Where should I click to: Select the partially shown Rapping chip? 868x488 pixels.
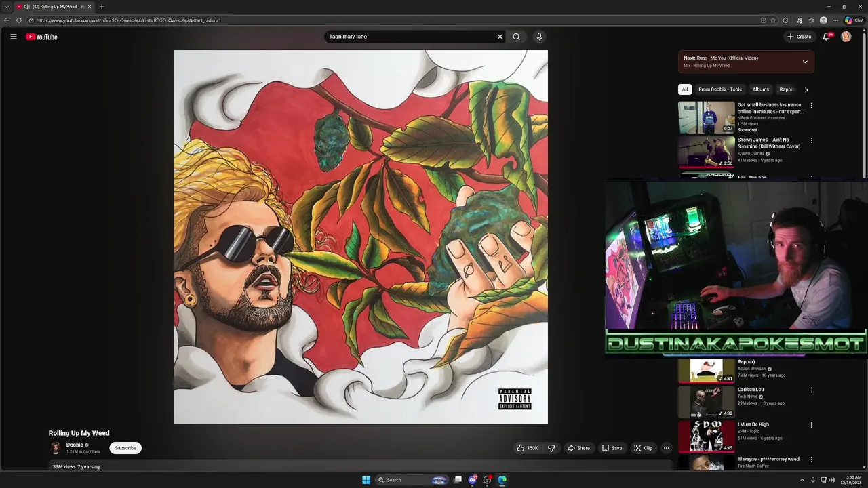tap(786, 89)
